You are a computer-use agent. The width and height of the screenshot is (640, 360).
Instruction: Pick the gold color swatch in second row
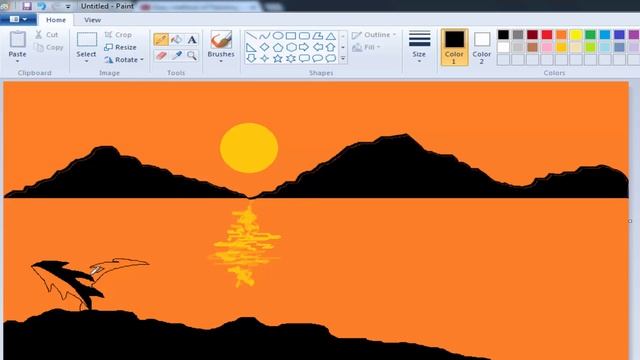(x=561, y=47)
